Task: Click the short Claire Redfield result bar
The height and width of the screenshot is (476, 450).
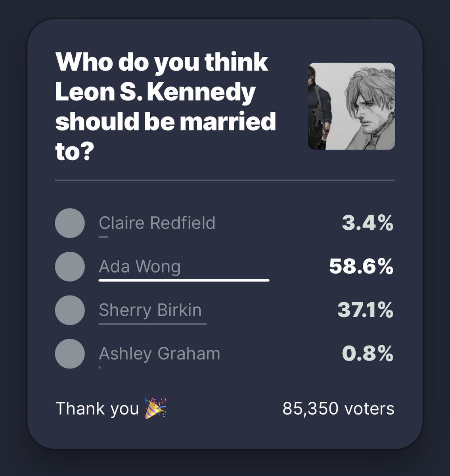Action: click(103, 237)
